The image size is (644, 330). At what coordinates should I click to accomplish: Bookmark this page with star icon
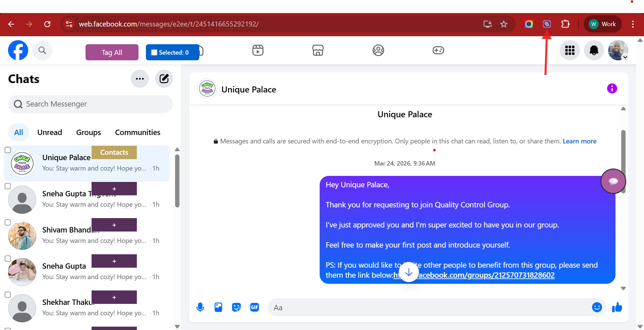point(504,24)
